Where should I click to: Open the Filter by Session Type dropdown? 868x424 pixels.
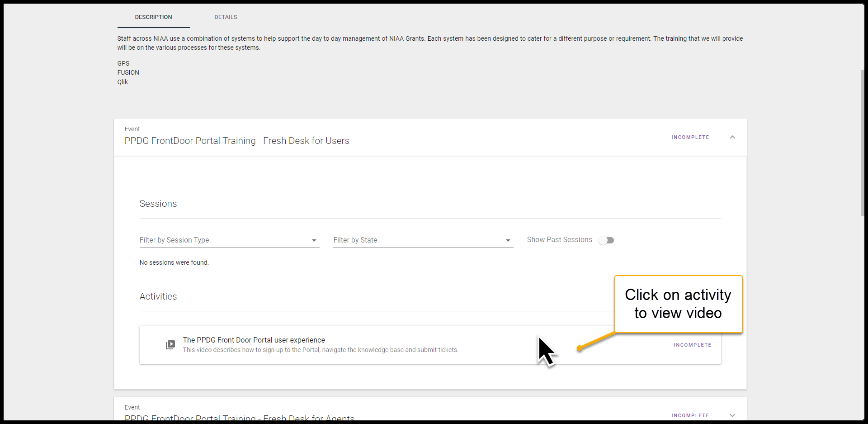pos(229,240)
